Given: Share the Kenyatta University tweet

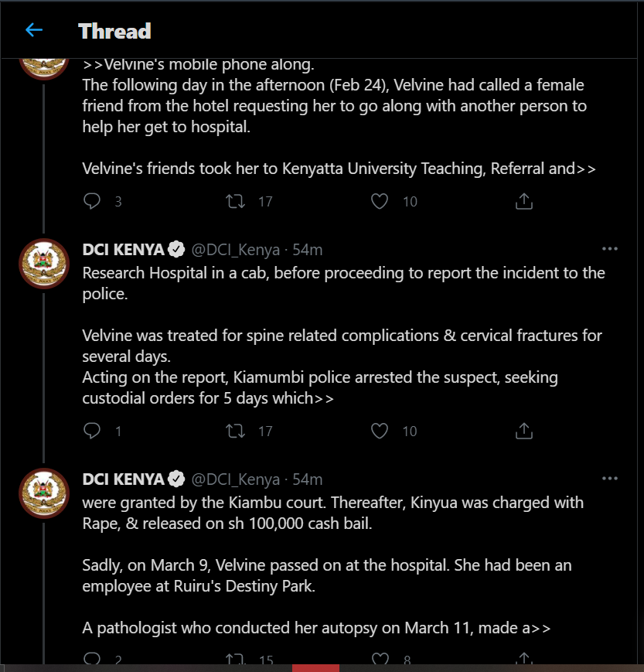Looking at the screenshot, I should [523, 201].
